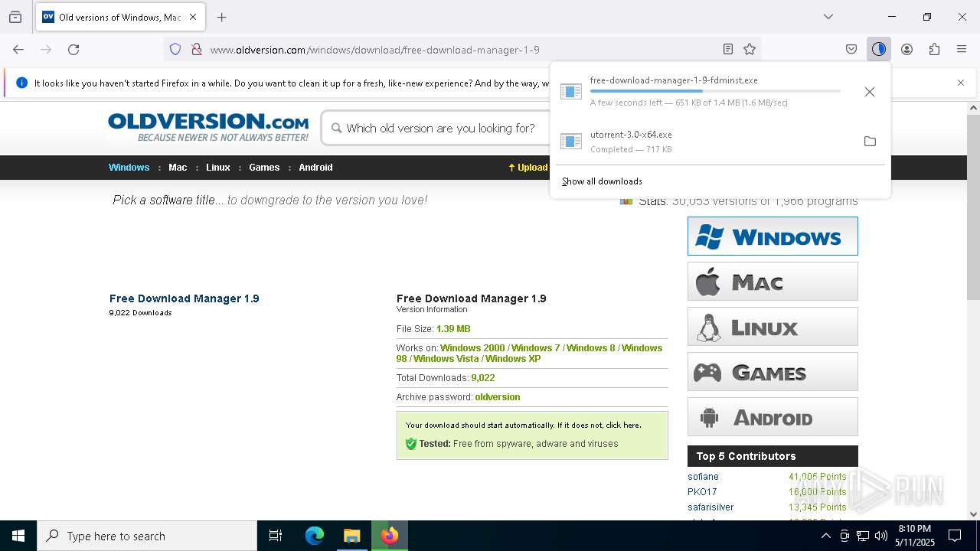This screenshot has height=551, width=980.
Task: Reload the current page
Action: 73,49
